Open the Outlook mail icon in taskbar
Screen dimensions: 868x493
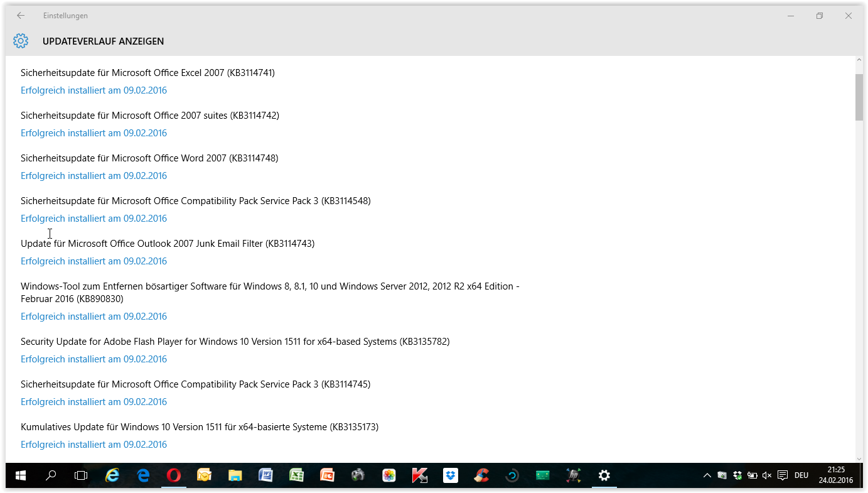click(205, 475)
